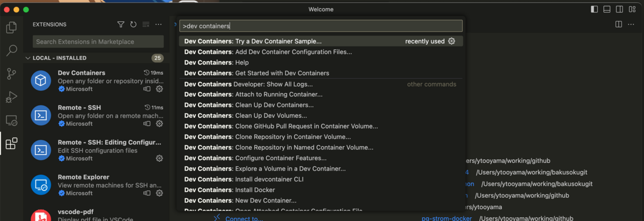Open the Customize Layout control

click(x=633, y=9)
